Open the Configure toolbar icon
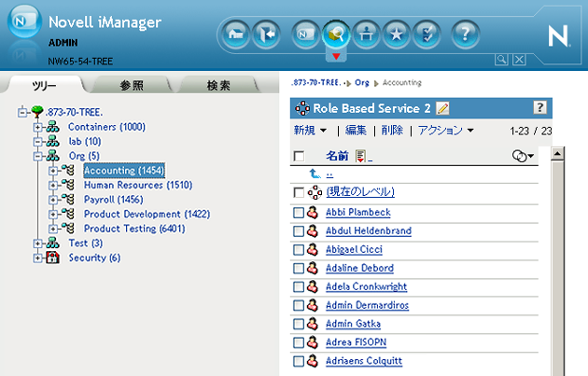Viewport: 588px width, 376px height. click(366, 35)
